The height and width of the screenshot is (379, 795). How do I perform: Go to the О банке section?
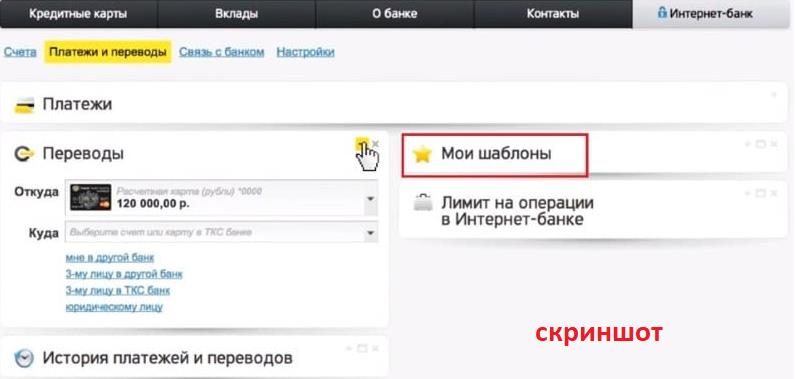(x=394, y=14)
